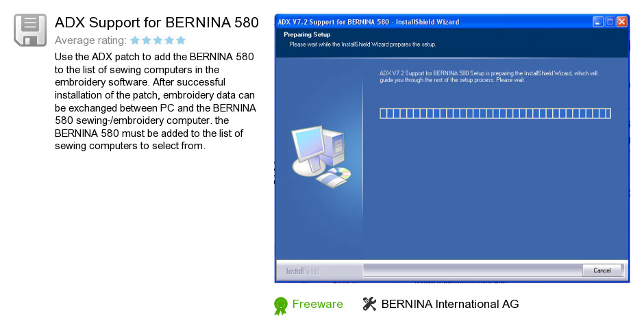The height and width of the screenshot is (336, 644).
Task: Click the 'Preparing Setup' heading
Action: click(307, 34)
